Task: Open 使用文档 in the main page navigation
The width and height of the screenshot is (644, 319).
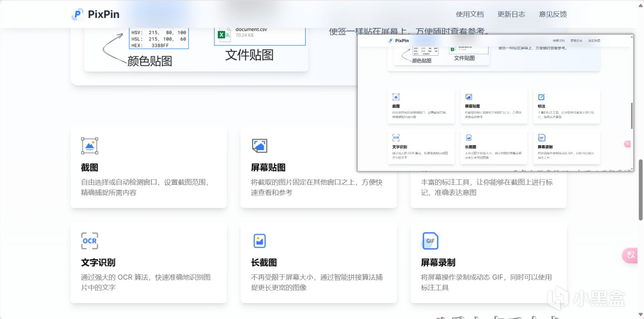Action: (470, 14)
